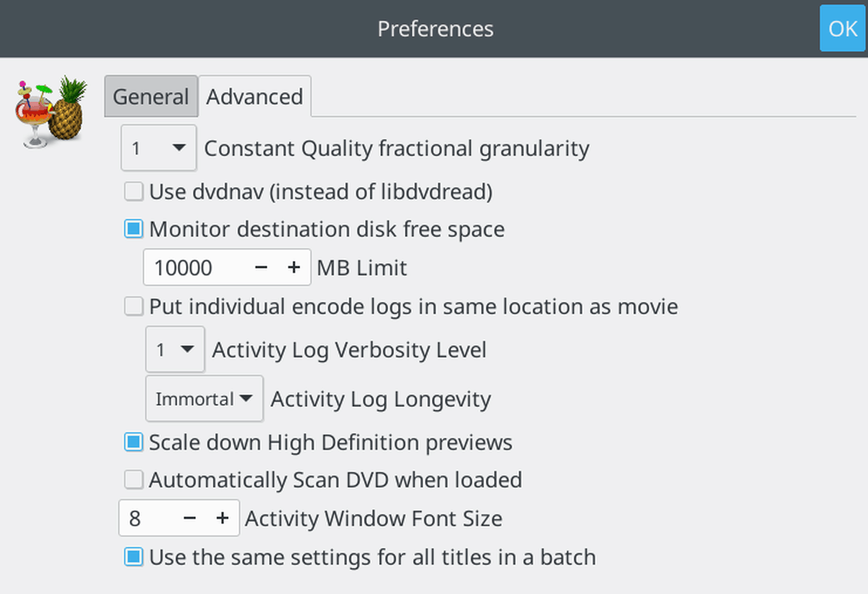This screenshot has width=868, height=594.
Task: Uncheck Use the same settings for batch
Action: [133, 557]
